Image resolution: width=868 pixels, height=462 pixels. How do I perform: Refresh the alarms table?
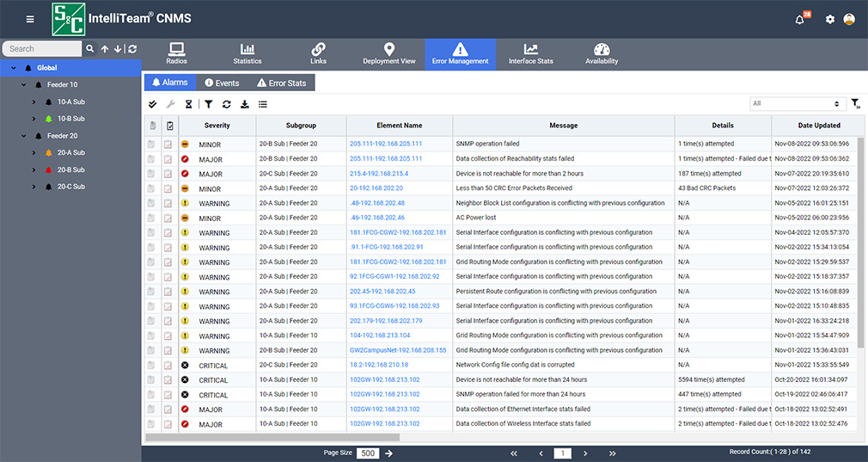pos(226,104)
